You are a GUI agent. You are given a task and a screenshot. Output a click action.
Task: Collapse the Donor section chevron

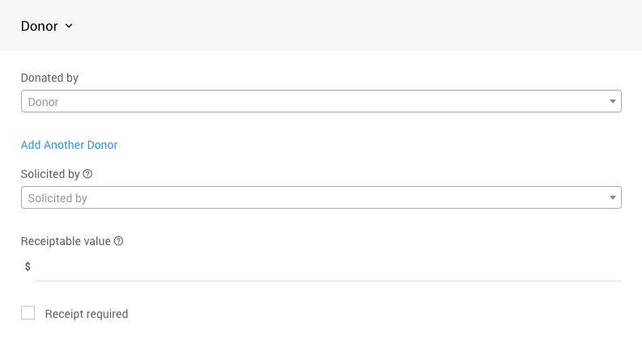click(69, 26)
